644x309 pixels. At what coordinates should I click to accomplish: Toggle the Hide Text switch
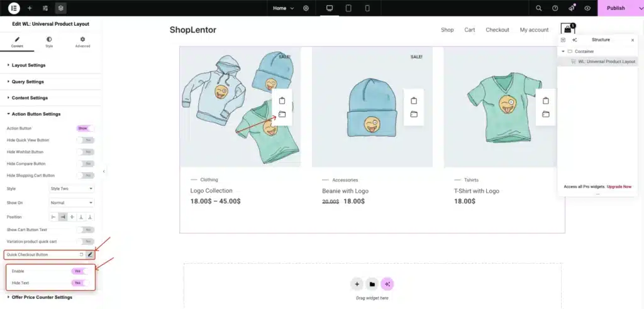[x=80, y=283]
